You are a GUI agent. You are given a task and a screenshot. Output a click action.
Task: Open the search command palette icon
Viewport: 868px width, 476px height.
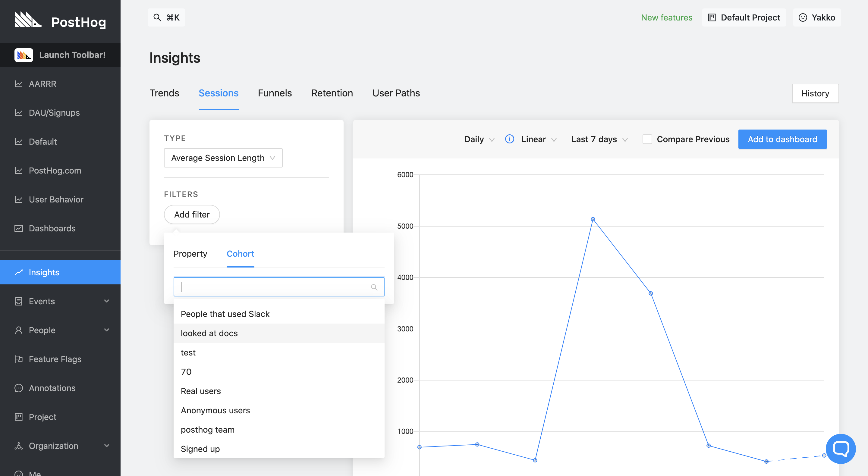[157, 17]
